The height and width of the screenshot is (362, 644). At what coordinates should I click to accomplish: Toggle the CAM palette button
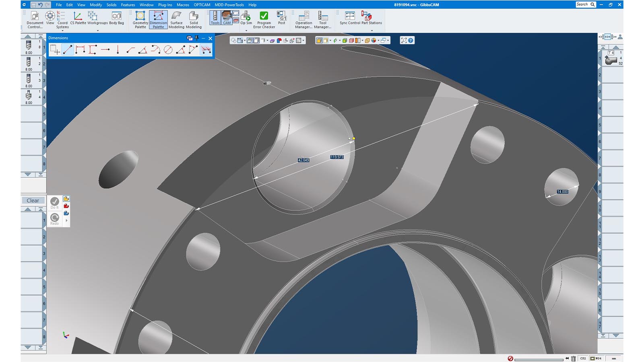click(227, 18)
